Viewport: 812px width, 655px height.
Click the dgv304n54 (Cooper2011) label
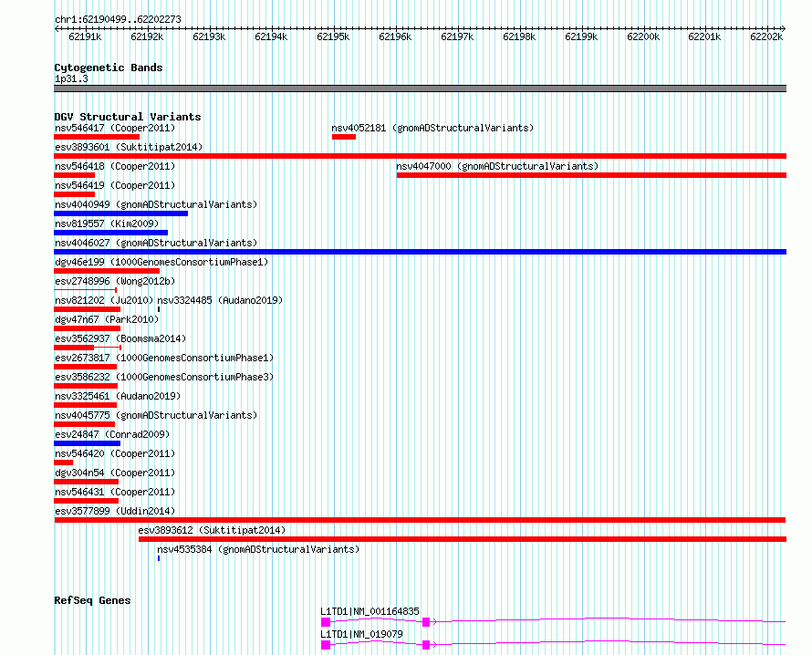(115, 473)
